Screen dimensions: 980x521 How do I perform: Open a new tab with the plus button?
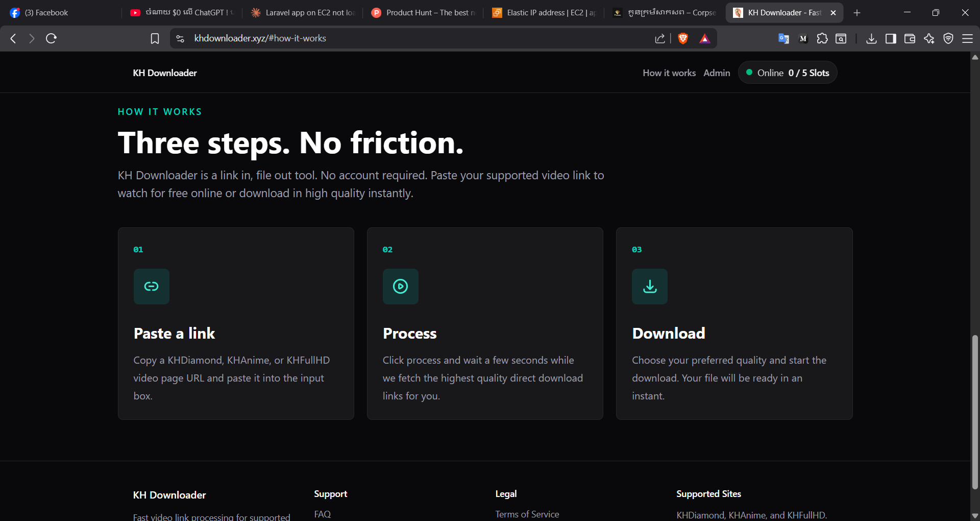coord(857,13)
